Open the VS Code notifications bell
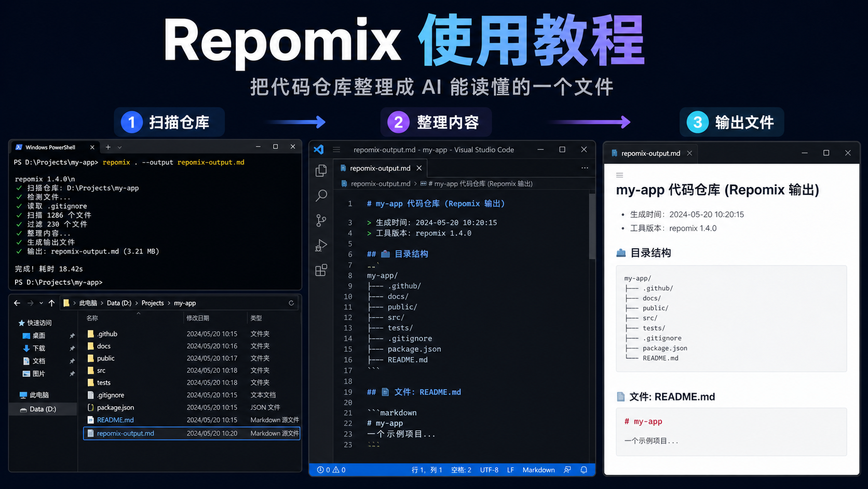Screen dimensions: 868x489 (x=584, y=470)
